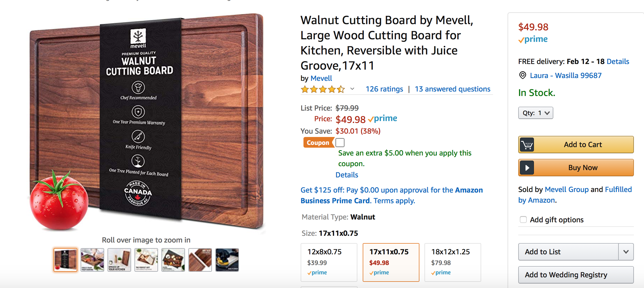644x288 pixels.
Task: Choose the 18x12x1.25 size option
Action: pyautogui.click(x=453, y=262)
